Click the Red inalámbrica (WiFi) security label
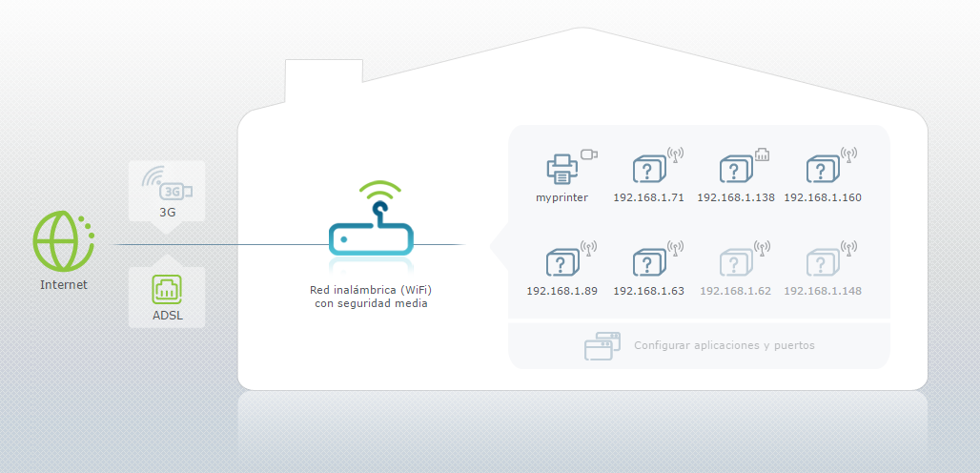The width and height of the screenshot is (980, 473). click(371, 297)
